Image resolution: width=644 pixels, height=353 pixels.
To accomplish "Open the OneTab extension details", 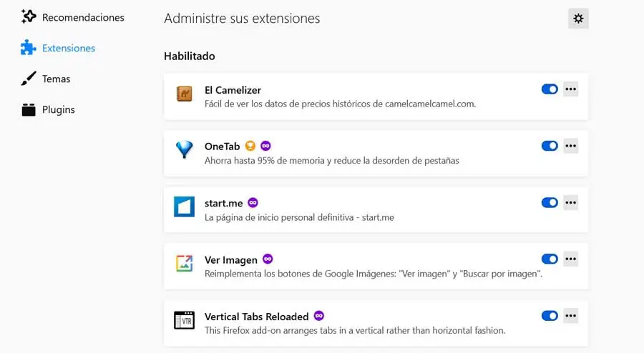I will tap(222, 146).
